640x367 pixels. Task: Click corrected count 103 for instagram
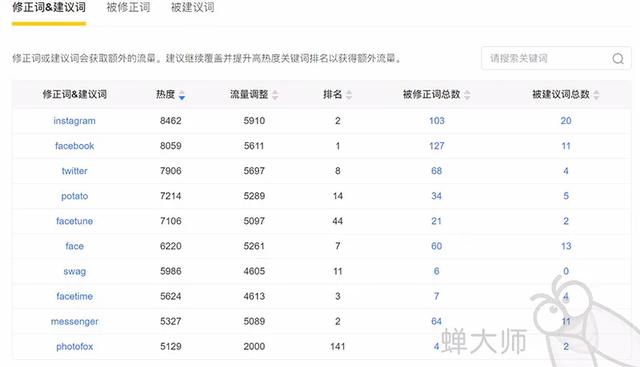436,121
